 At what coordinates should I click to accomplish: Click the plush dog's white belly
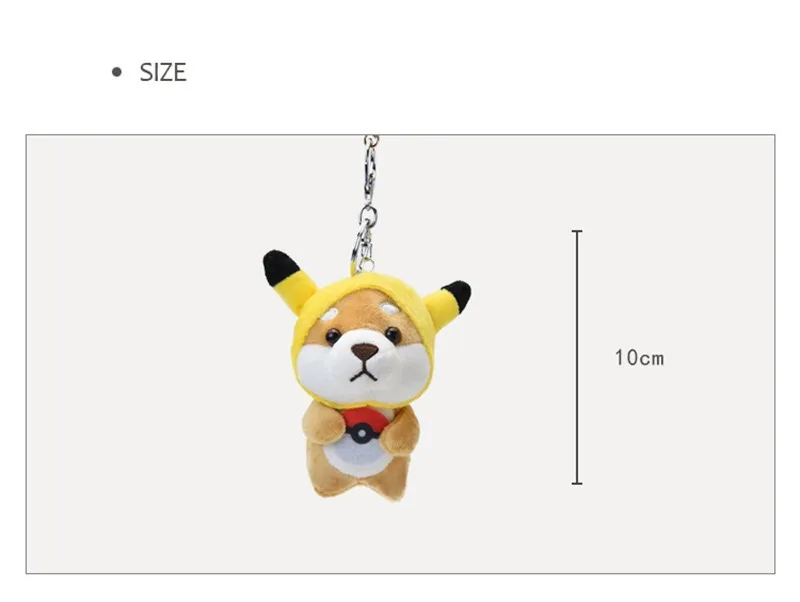point(360,457)
